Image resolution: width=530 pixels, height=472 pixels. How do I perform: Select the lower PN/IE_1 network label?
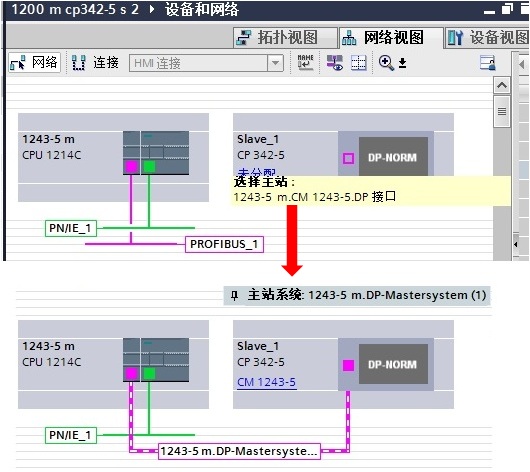click(70, 435)
